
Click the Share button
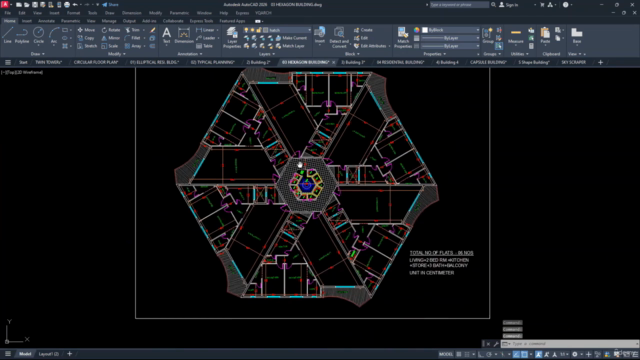pyautogui.click(x=110, y=5)
